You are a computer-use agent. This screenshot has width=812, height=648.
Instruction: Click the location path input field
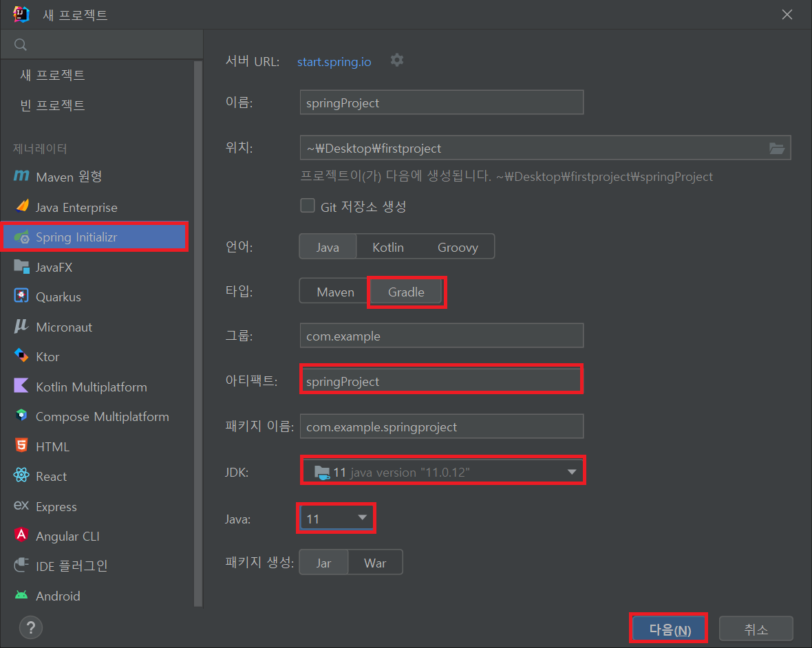point(545,148)
